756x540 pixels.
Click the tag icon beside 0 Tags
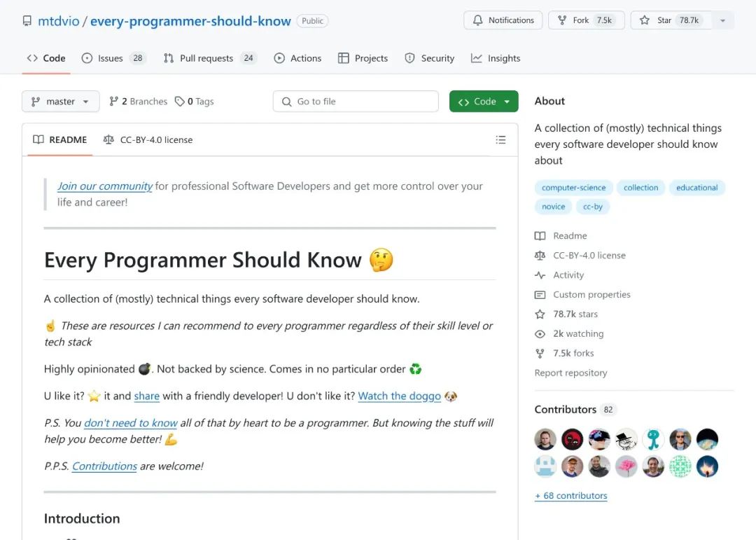point(180,102)
